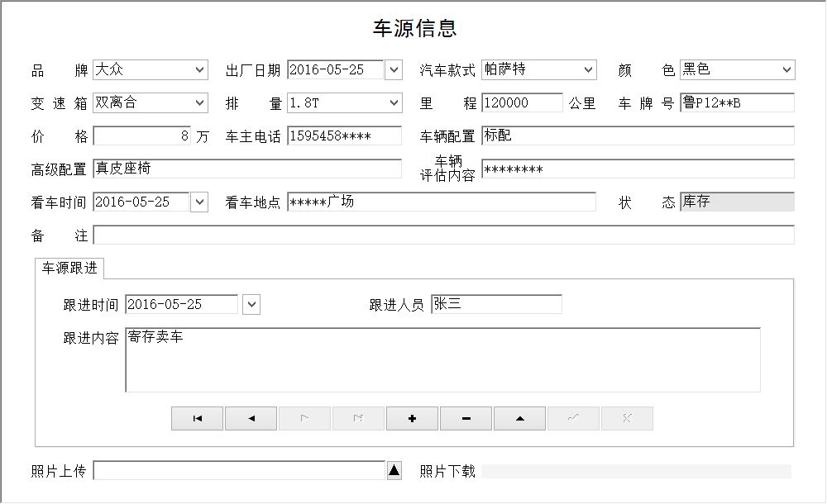
Task: Click the edit record up-triangle button
Action: [x=520, y=419]
